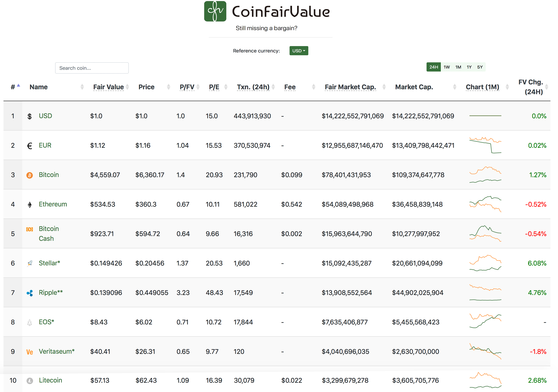Open the Ethereum coin link
Viewport: 558px width, 392px height.
click(53, 204)
